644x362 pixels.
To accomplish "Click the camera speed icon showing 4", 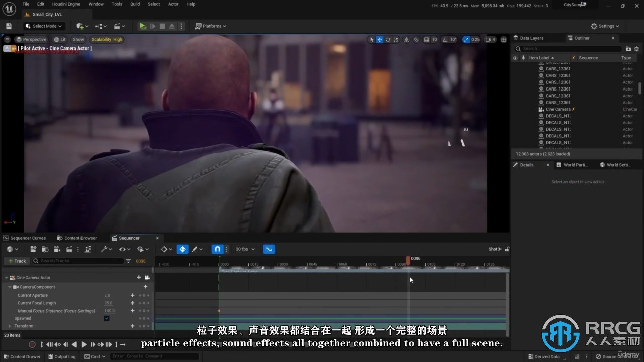I will [x=490, y=40].
